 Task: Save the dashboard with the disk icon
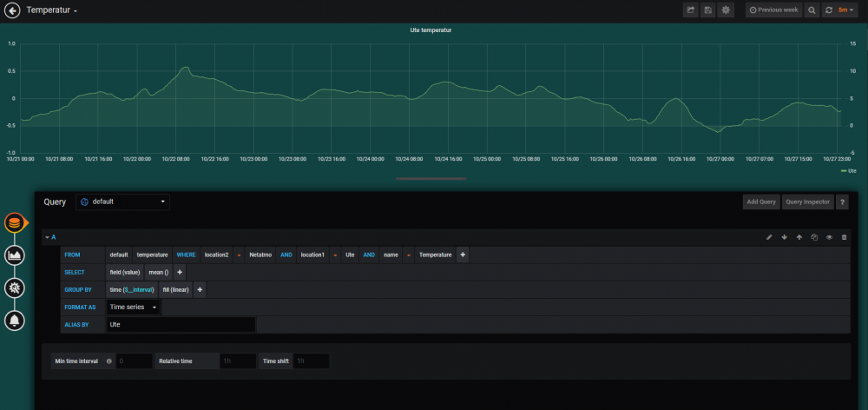click(x=708, y=10)
